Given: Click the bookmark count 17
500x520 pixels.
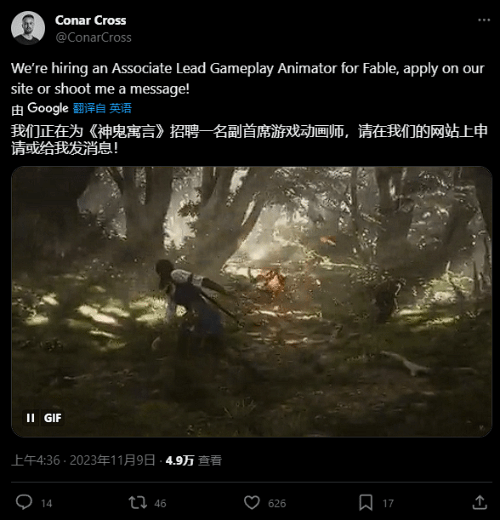Looking at the screenshot, I should click(388, 503).
